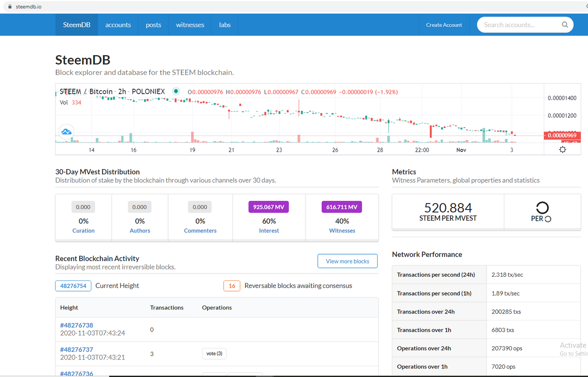
Task: Click the green market status dot
Action: (176, 91)
